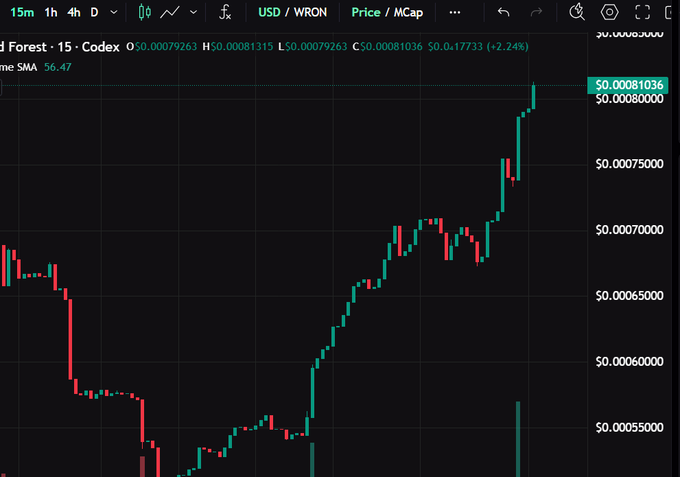The image size is (680, 477).
Task: Click the close price C$0.00081036
Action: (x=387, y=46)
